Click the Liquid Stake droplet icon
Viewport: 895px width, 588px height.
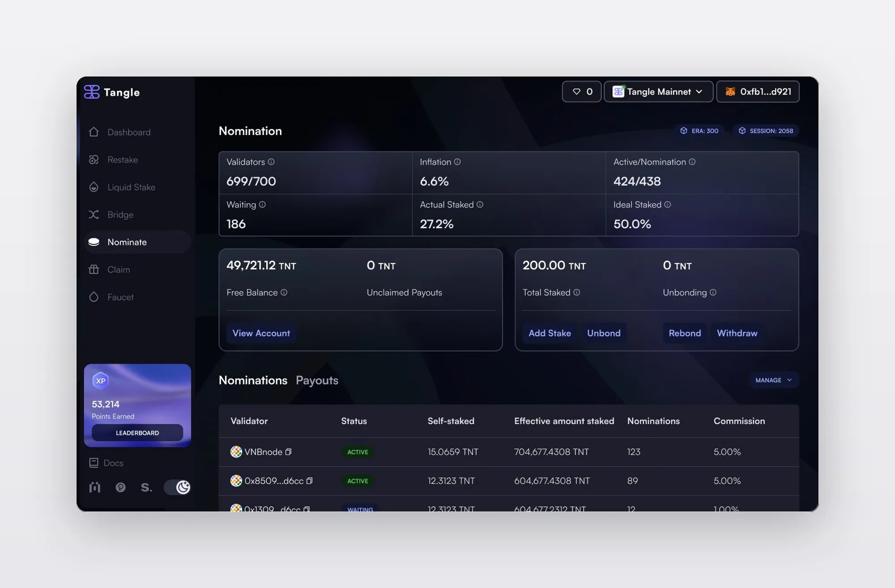(x=94, y=187)
